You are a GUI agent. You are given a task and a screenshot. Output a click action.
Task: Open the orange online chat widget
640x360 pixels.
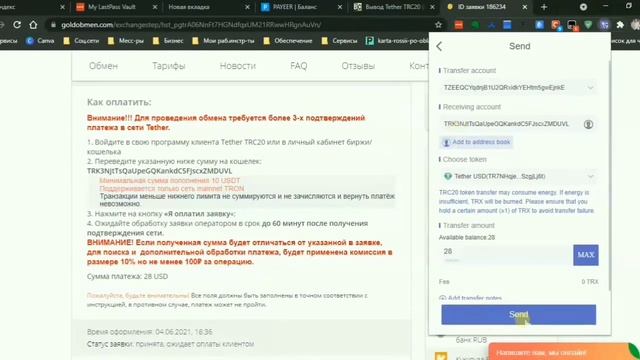[x=563, y=352]
